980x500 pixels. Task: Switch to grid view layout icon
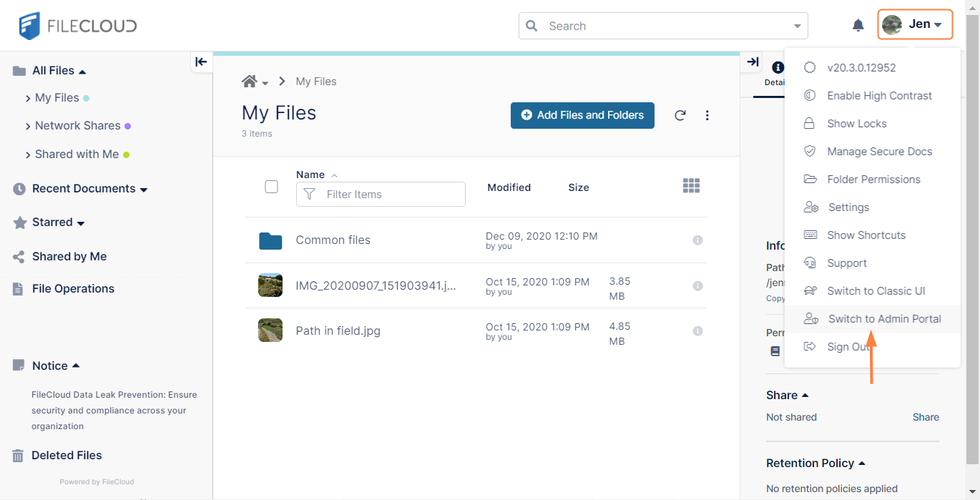[691, 186]
